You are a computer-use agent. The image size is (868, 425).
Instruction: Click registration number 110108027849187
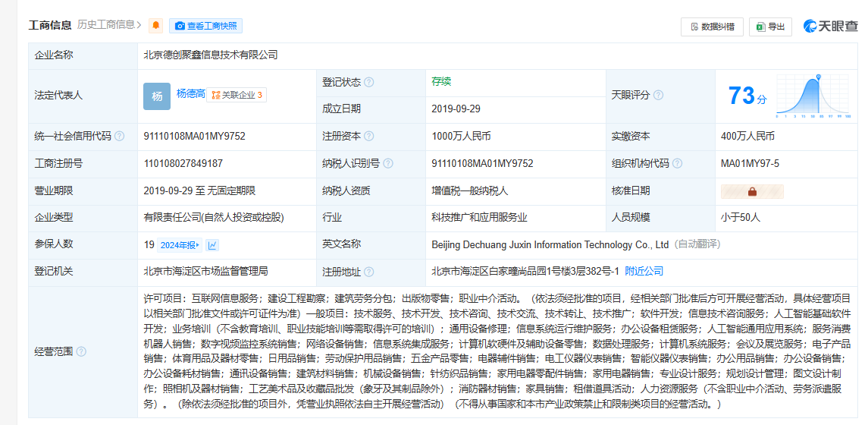click(x=183, y=163)
